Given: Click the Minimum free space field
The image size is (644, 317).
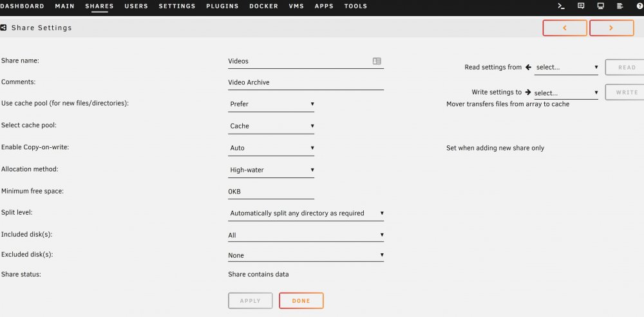Looking at the screenshot, I should [271, 192].
